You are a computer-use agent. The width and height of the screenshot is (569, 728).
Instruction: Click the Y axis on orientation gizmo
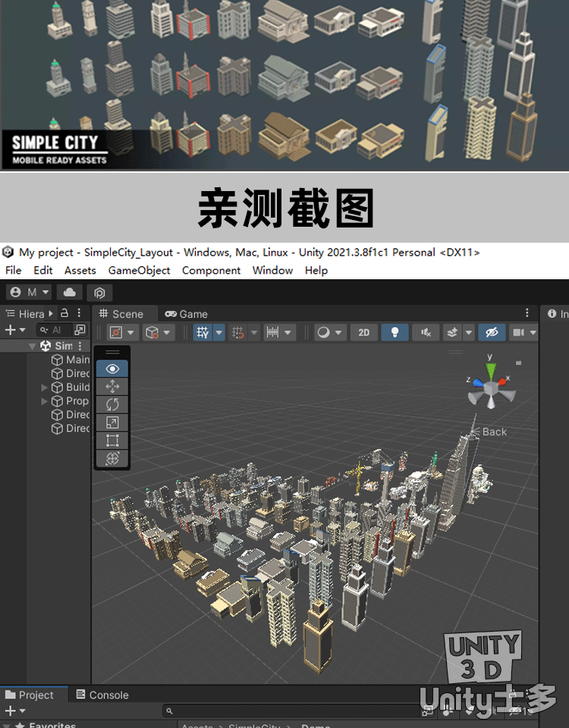coord(491,370)
